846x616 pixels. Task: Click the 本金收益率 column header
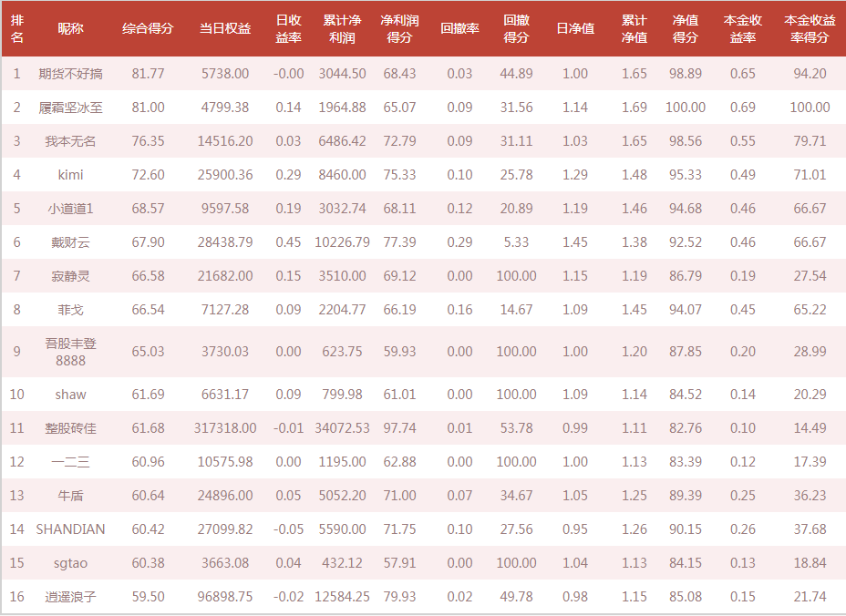coord(742,28)
